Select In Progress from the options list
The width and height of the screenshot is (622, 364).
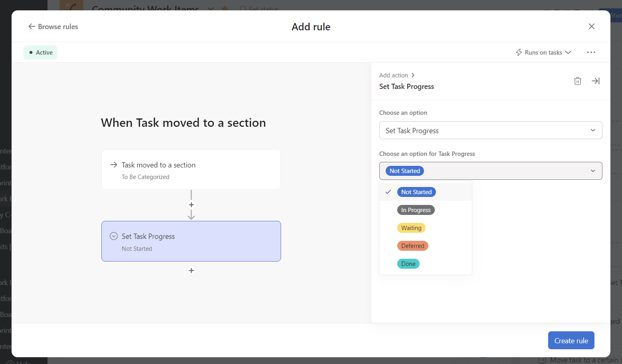pos(416,210)
